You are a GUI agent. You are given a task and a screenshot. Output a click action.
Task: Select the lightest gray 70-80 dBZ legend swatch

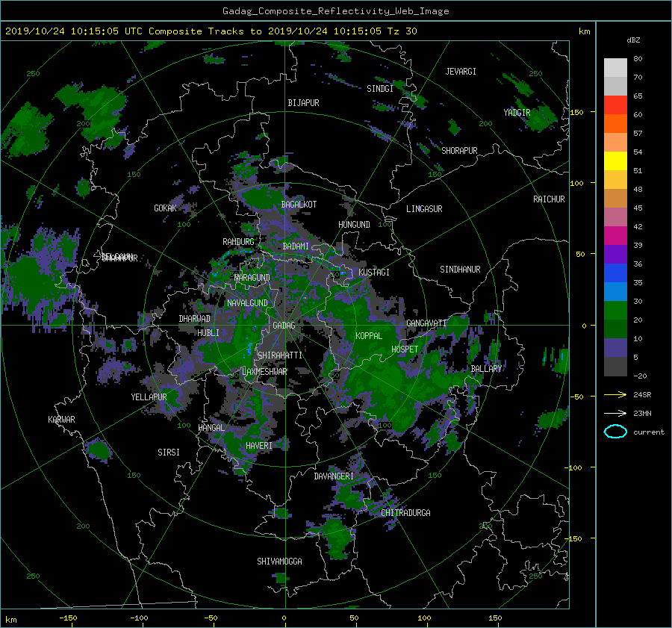coord(615,67)
